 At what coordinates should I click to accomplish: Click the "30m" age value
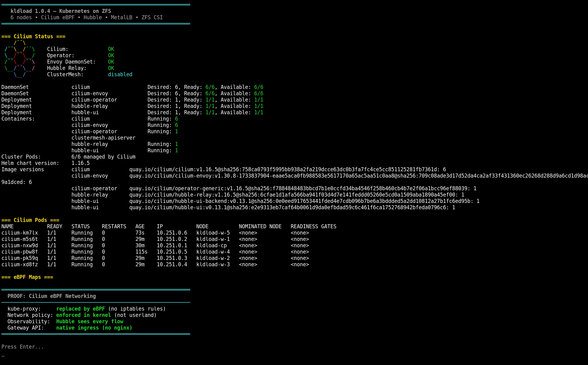(x=140, y=245)
